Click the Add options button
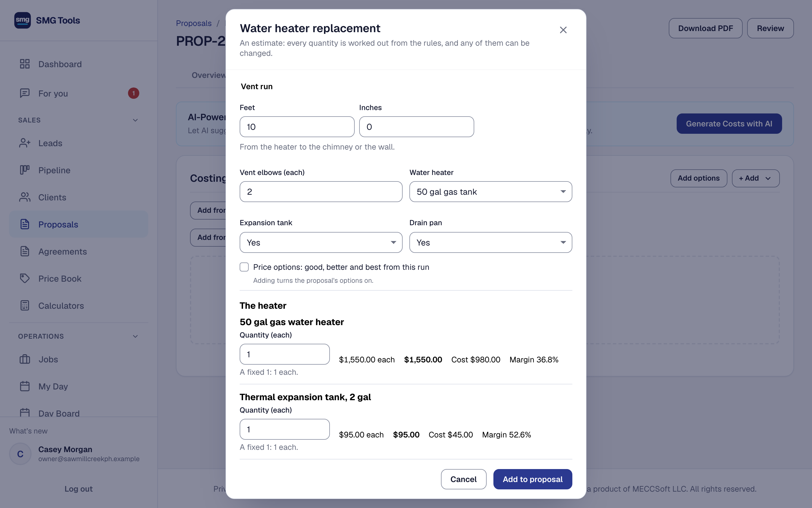This screenshot has height=508, width=812. (699, 178)
